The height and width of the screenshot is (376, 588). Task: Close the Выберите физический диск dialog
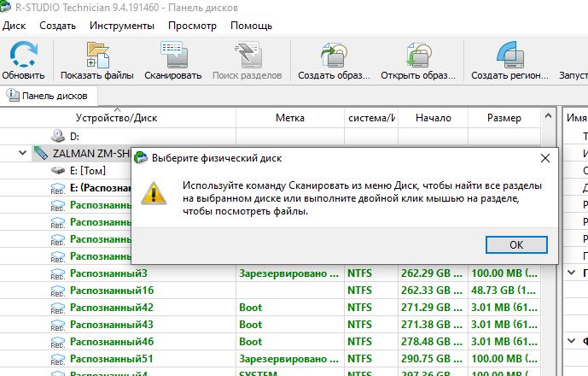545,158
